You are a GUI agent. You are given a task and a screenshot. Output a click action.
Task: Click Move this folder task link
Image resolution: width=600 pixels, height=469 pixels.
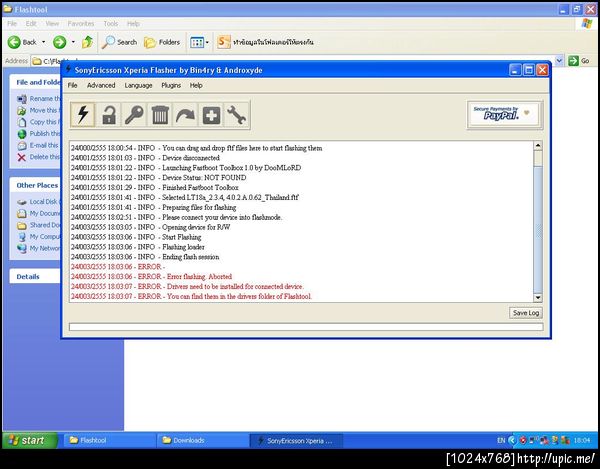(39, 110)
